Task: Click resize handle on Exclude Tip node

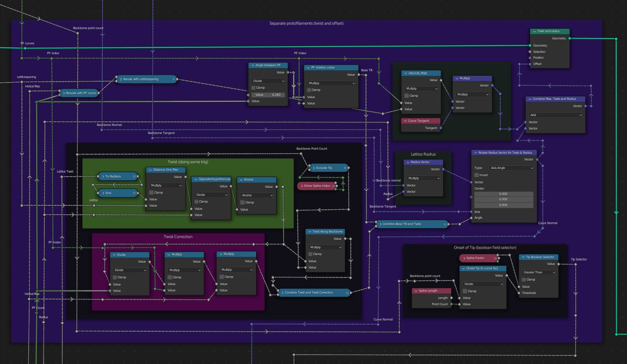Action: pos(345,168)
